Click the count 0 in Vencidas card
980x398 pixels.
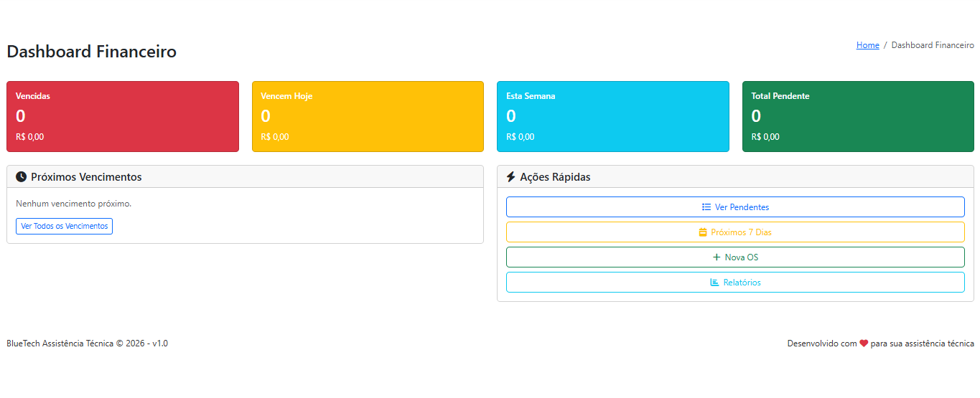click(x=21, y=116)
